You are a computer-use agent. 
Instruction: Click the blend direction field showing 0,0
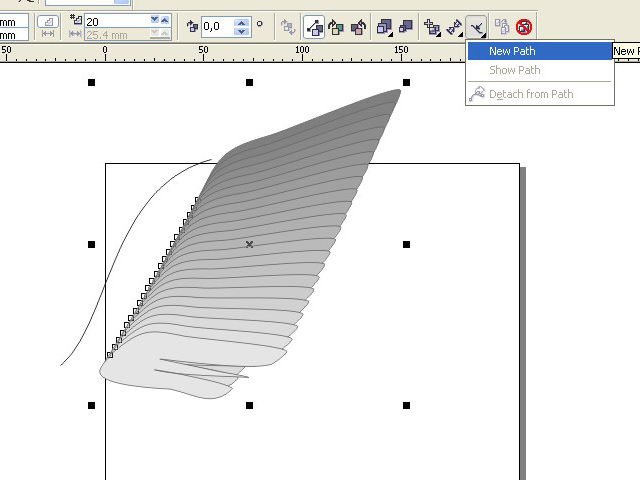click(216, 27)
